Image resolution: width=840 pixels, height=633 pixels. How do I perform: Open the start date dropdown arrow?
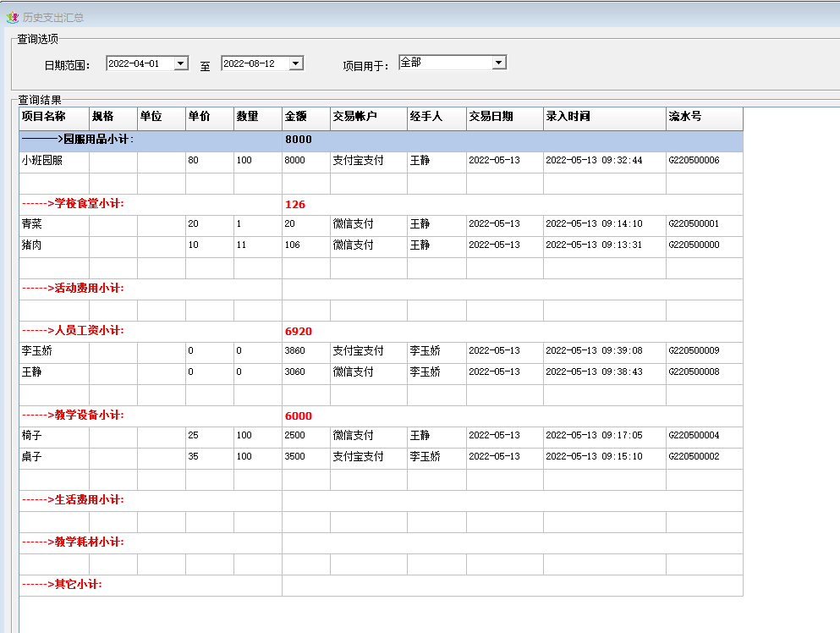(x=180, y=63)
